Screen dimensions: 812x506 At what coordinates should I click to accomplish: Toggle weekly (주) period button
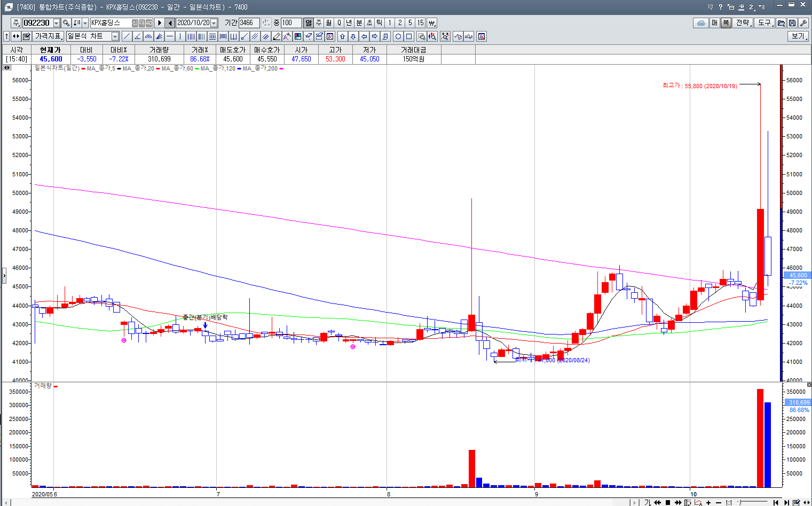click(x=319, y=23)
